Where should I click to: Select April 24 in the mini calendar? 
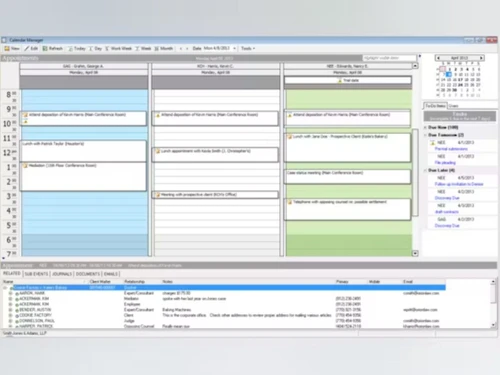(x=460, y=85)
